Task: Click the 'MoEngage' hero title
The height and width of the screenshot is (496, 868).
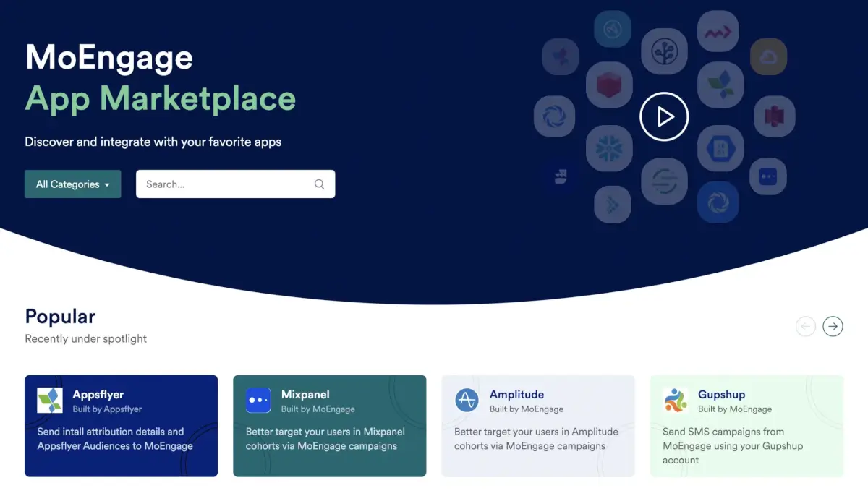Action: pos(109,58)
